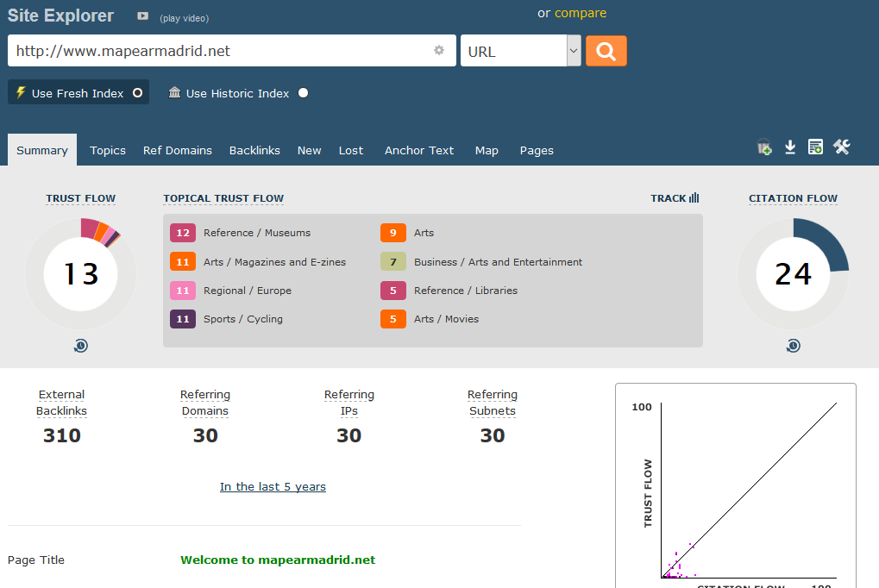Click the Citation Flow history icon
Viewport: 879px width, 588px height.
pyautogui.click(x=793, y=346)
